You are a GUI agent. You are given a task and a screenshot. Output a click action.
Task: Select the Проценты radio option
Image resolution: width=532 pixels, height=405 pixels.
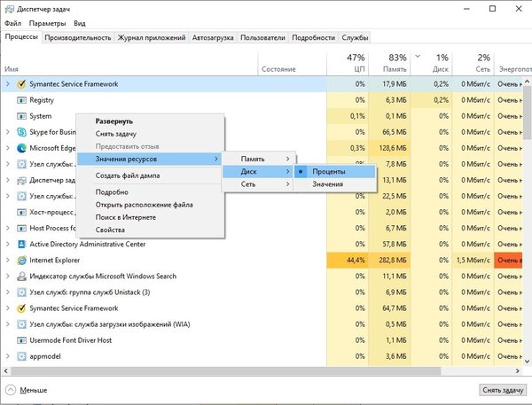328,171
